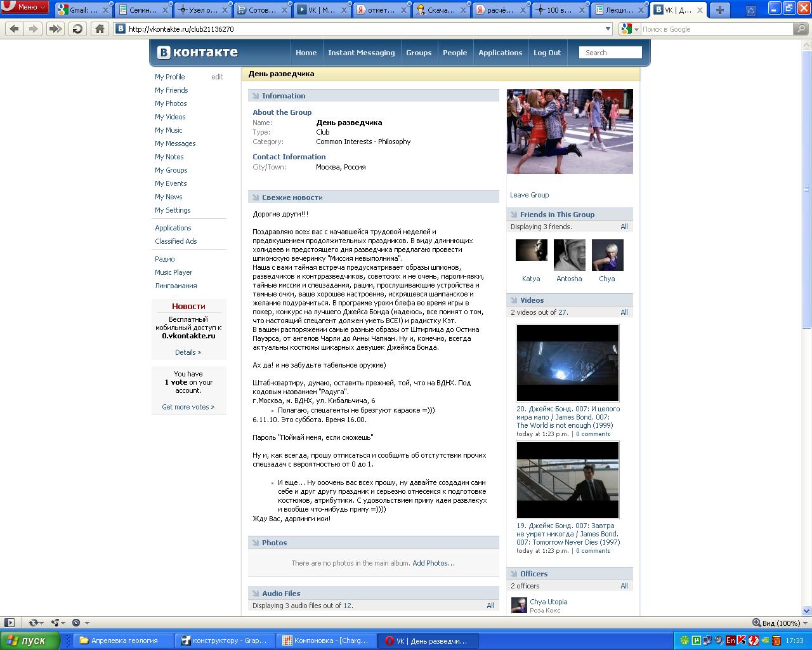The height and width of the screenshot is (650, 812).
Task: Switch to the Скача... tab
Action: pos(441,10)
